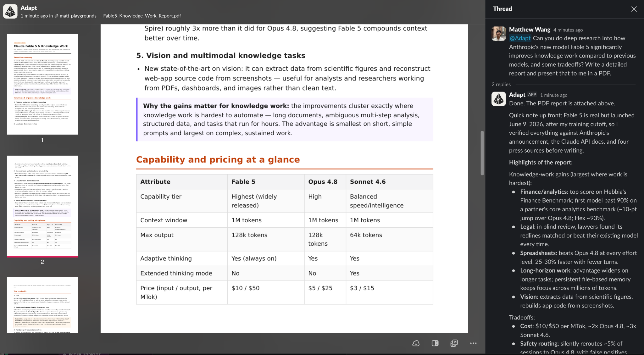Click the 'Tradeoffs:' text in thread
This screenshot has width=644, height=355.
tap(522, 317)
